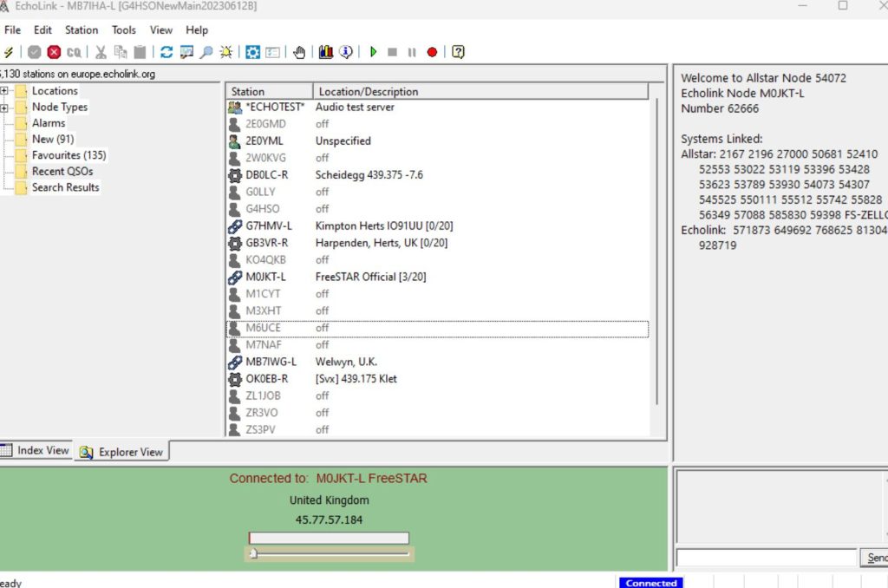Click the CQ toolbar icon
This screenshot has height=588, width=888.
pos(74,52)
